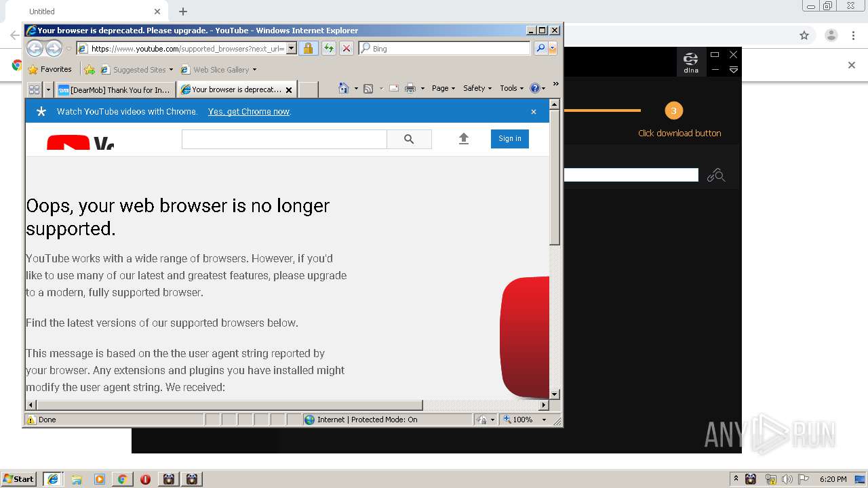Close the Chrome infobar with X
Viewport: 868px width, 488px height.
[852, 65]
